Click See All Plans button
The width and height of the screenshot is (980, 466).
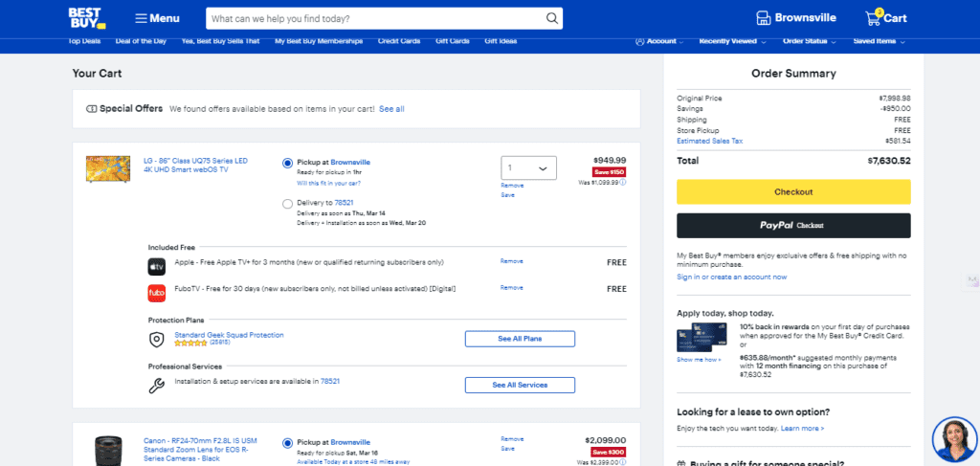point(520,339)
